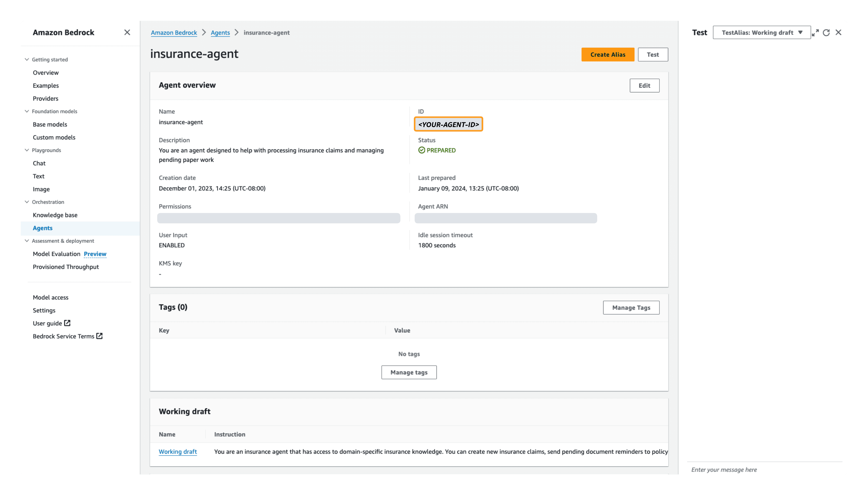
Task: Open the Bedrock Service Terms link
Action: [x=63, y=336]
